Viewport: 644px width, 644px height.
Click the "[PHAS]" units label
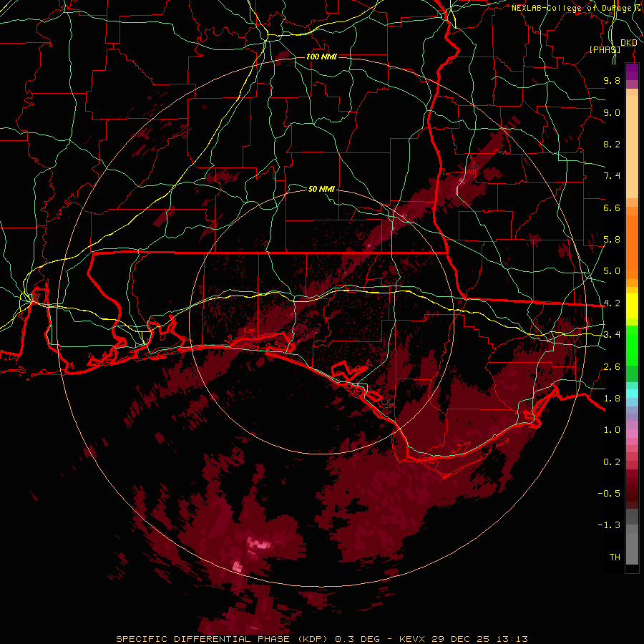pyautogui.click(x=605, y=49)
